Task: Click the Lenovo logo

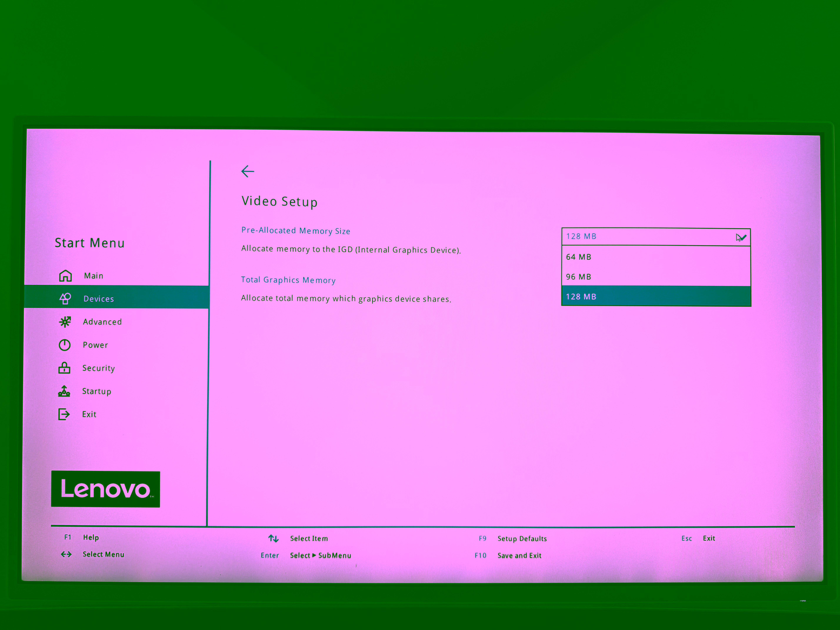Action: pyautogui.click(x=106, y=489)
